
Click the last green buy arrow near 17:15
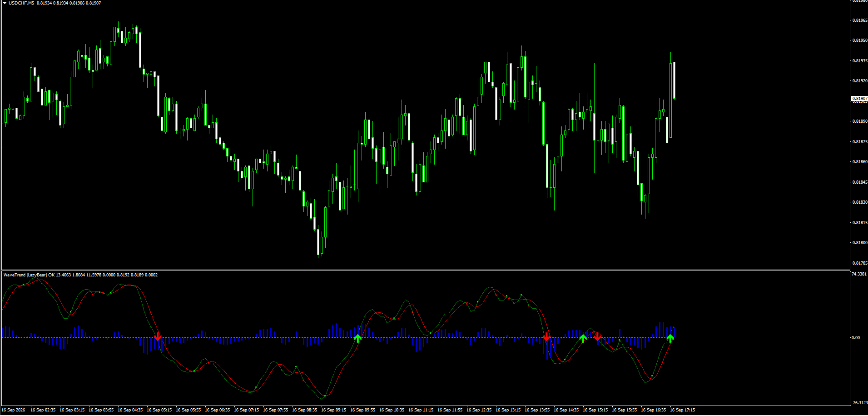click(670, 338)
